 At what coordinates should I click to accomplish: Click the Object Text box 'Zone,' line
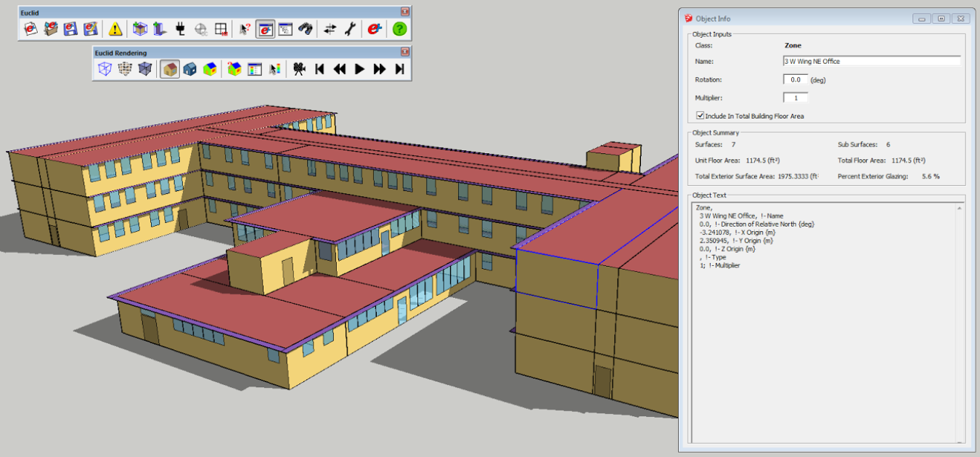(703, 208)
